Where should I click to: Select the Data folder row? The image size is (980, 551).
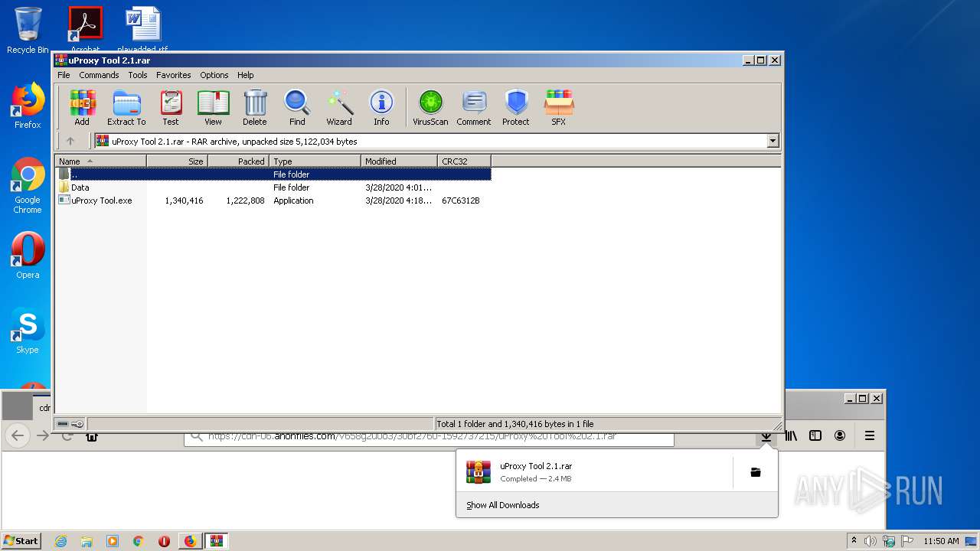click(273, 187)
